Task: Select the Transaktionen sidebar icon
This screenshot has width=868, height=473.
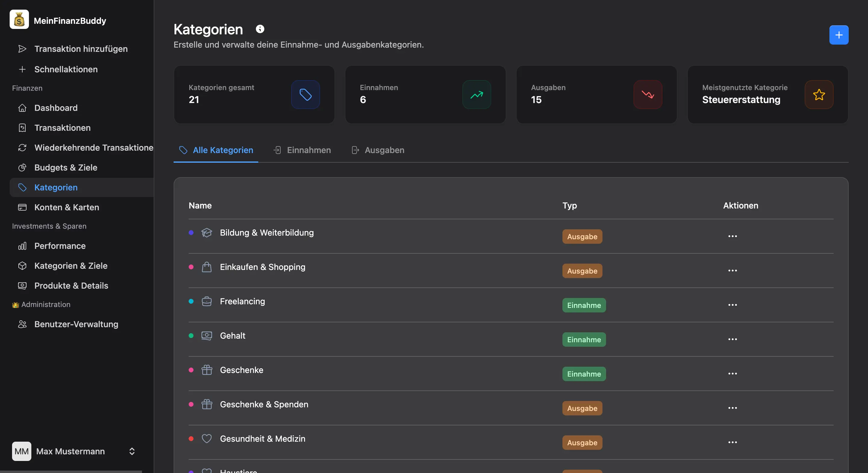Action: 22,128
